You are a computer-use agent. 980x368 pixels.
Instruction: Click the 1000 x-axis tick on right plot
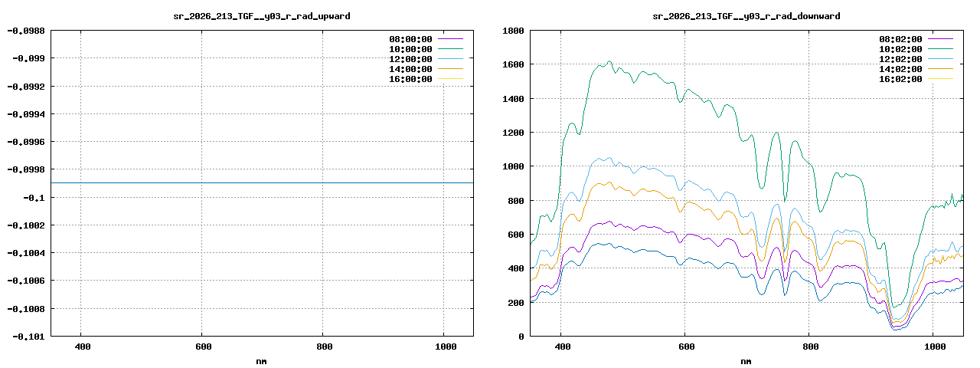(x=933, y=347)
